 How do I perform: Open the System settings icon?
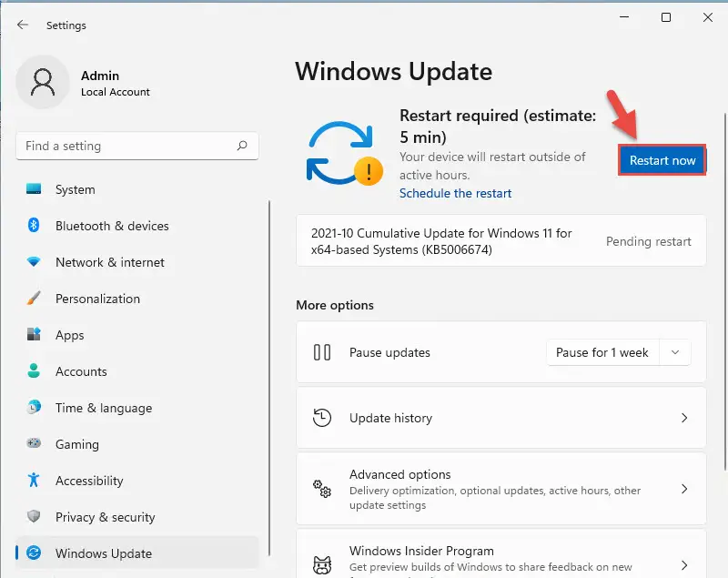(35, 189)
